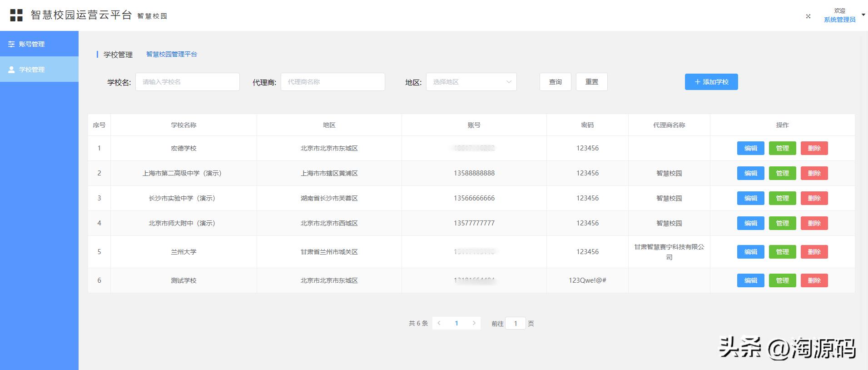868x370 pixels.
Task: Manage 上海市第二高级中学 via 管理 button
Action: [782, 173]
